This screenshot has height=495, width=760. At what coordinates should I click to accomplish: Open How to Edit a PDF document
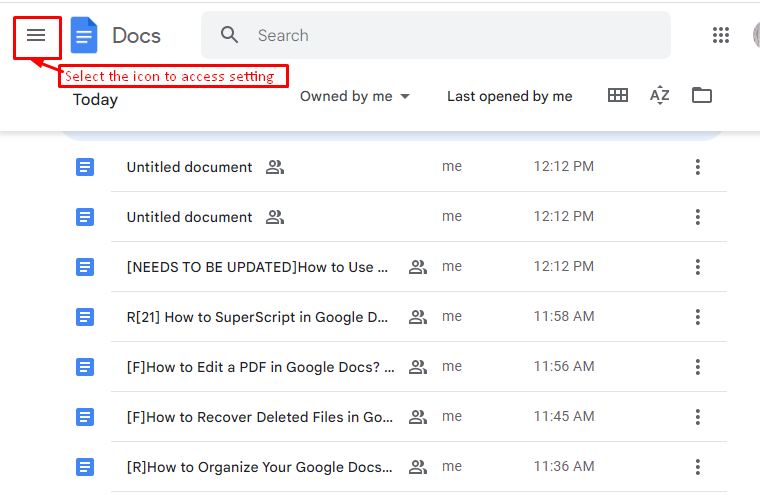[x=261, y=367]
